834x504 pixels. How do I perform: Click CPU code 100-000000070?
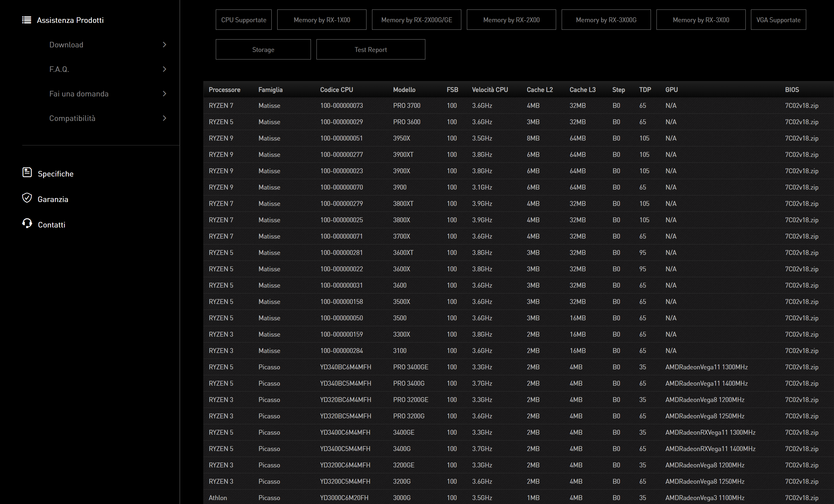pyautogui.click(x=342, y=187)
